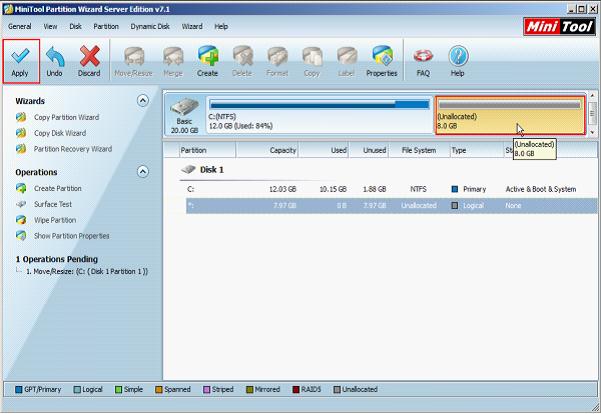The height and width of the screenshot is (414, 601).
Task: Click the Unused column header
Action: 369,150
